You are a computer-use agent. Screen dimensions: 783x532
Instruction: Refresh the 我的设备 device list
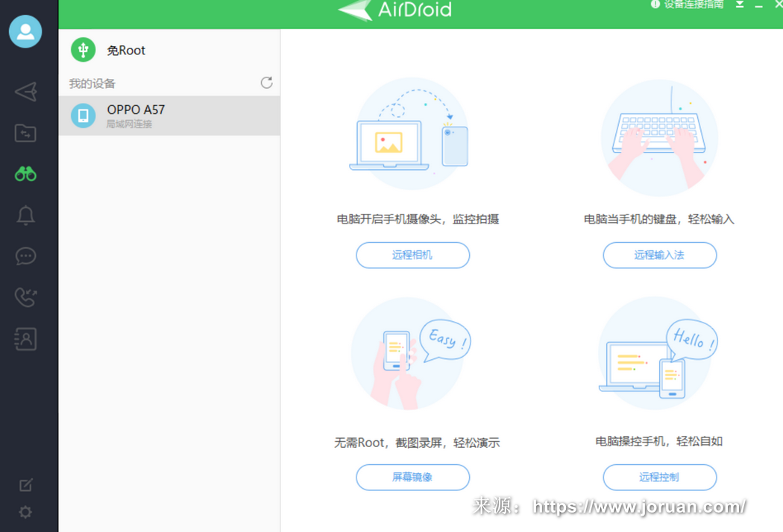[x=266, y=83]
